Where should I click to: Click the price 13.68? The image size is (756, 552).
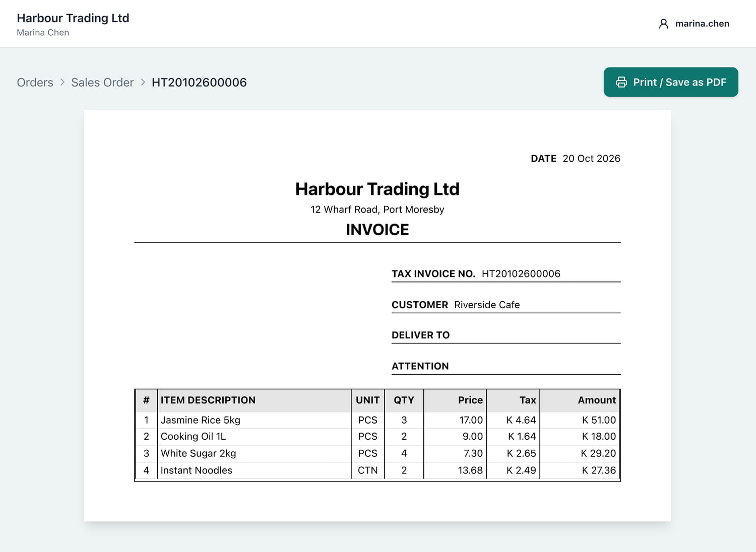470,470
